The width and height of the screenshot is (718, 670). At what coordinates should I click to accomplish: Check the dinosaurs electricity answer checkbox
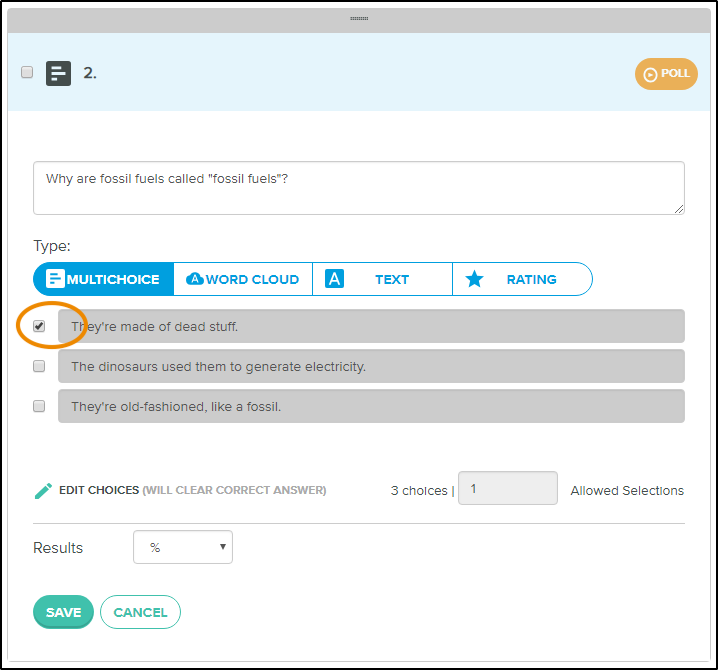point(39,366)
